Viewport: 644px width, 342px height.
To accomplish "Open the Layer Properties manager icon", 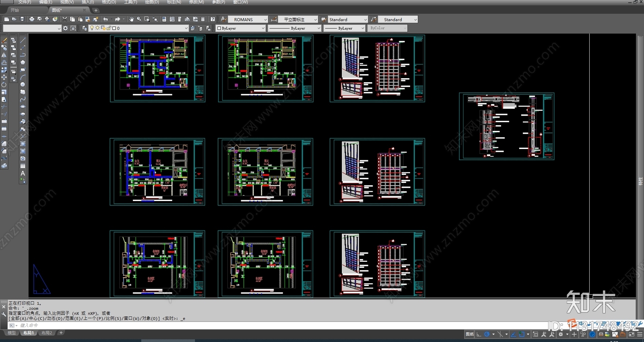I will [84, 28].
